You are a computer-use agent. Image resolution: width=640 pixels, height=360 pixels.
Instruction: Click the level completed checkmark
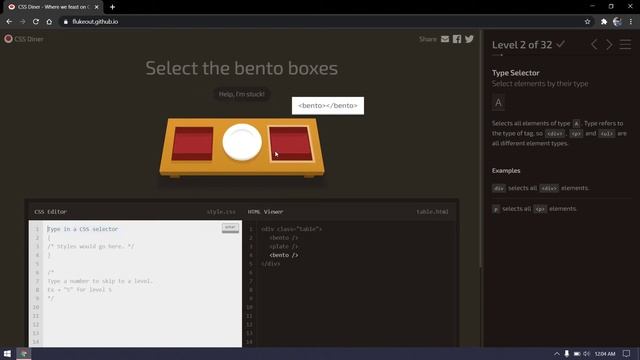pos(561,44)
